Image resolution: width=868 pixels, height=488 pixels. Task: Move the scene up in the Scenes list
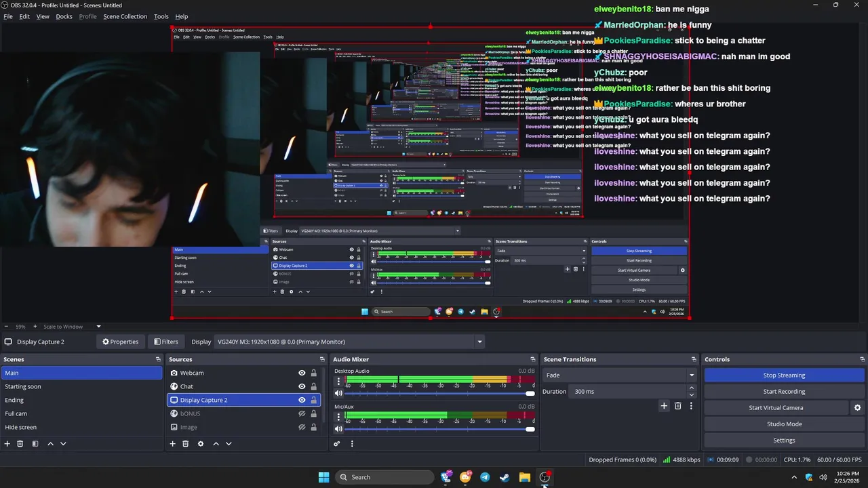click(x=50, y=443)
